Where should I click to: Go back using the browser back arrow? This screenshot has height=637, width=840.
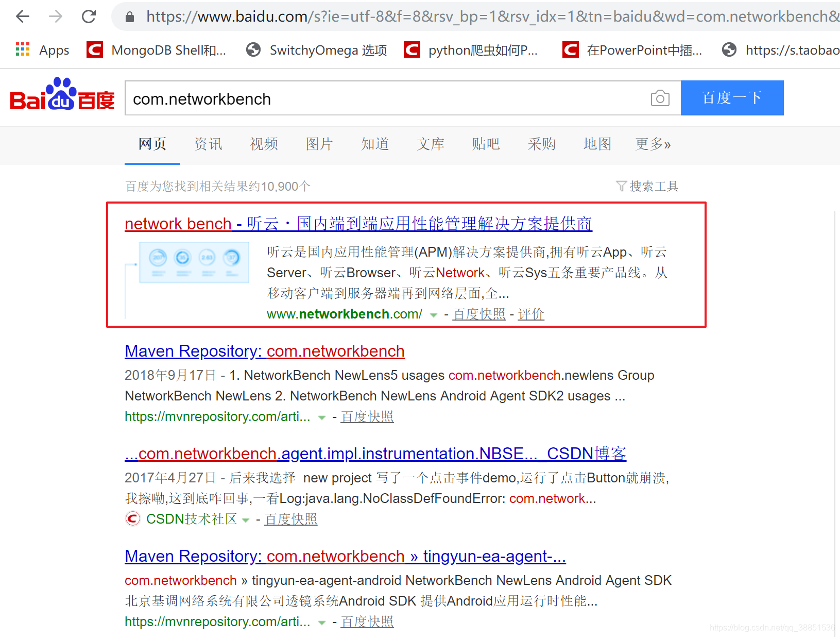(x=23, y=16)
